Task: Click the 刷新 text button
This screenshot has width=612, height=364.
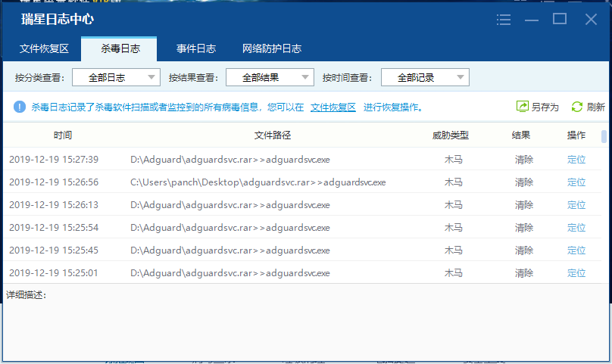Action: click(595, 107)
